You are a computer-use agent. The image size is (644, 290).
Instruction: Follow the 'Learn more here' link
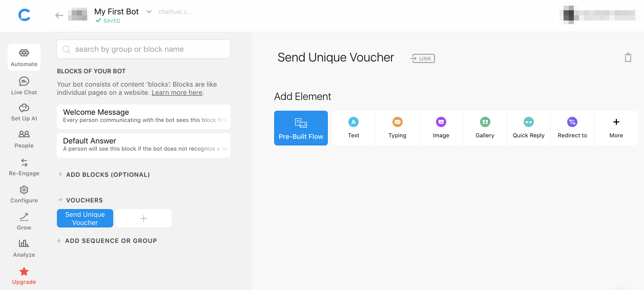[177, 93]
